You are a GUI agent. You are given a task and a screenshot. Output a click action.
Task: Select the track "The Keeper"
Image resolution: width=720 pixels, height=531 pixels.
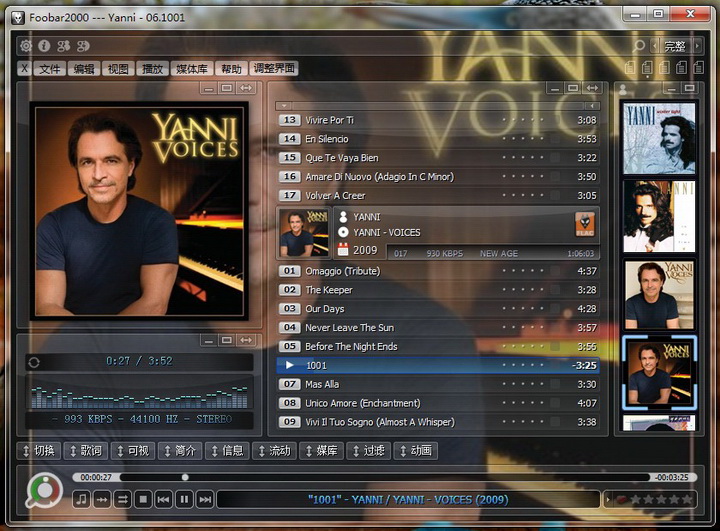click(329, 290)
